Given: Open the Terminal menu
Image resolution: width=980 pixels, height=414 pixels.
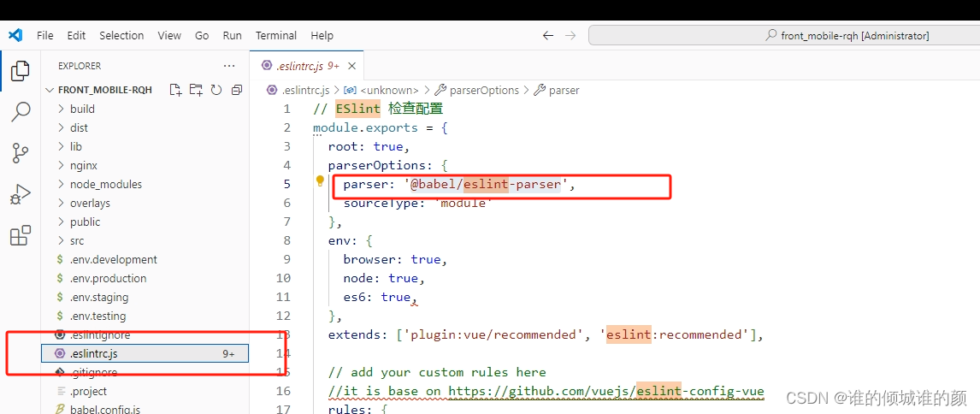Looking at the screenshot, I should [x=275, y=36].
